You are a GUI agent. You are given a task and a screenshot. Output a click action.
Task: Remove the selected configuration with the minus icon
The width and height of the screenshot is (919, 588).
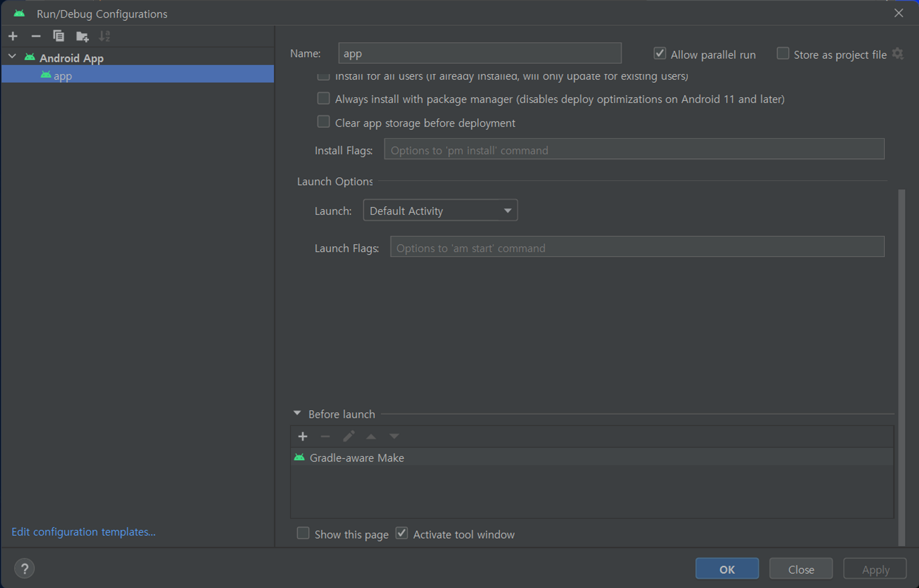pyautogui.click(x=36, y=36)
